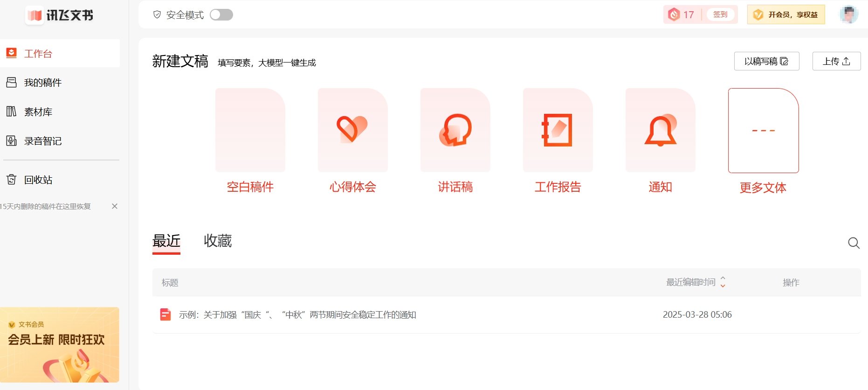This screenshot has height=390, width=868.
Task: Expand 更多文体 template options
Action: 763,131
